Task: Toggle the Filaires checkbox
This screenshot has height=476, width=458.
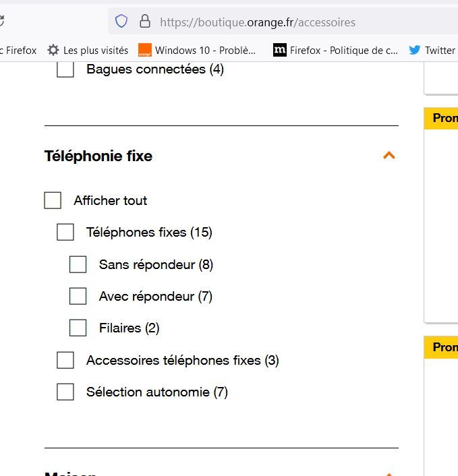Action: click(x=78, y=328)
